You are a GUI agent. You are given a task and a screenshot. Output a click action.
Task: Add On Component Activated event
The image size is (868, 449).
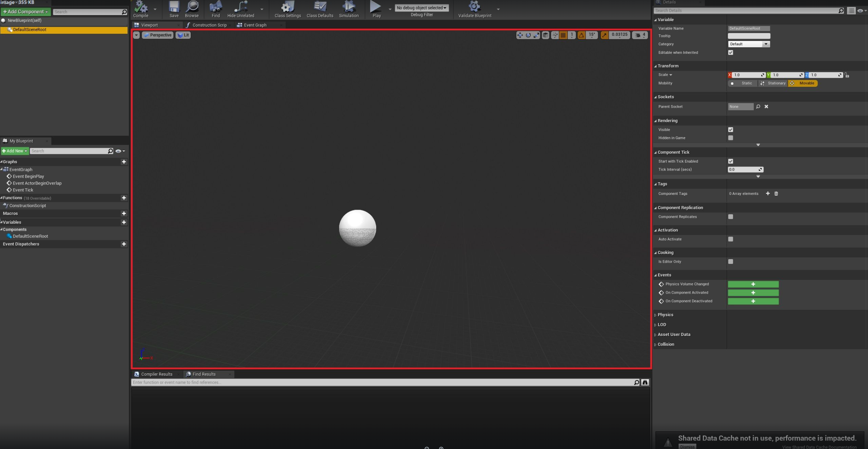753,293
